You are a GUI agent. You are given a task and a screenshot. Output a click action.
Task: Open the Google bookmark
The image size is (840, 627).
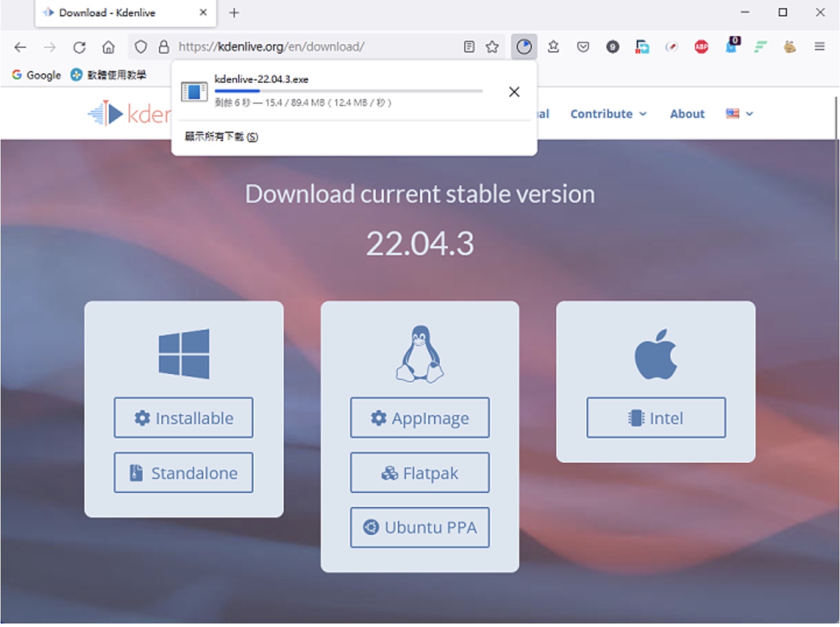(36, 75)
